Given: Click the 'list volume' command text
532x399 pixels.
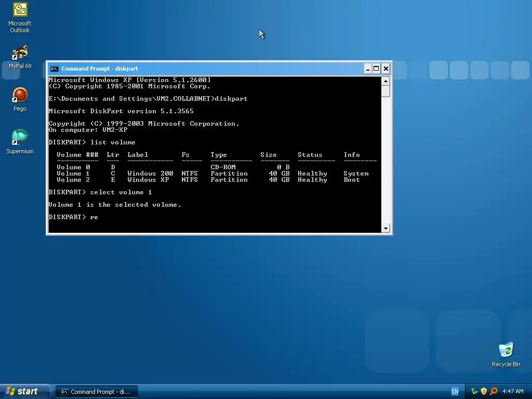Looking at the screenshot, I should pyautogui.click(x=113, y=142).
